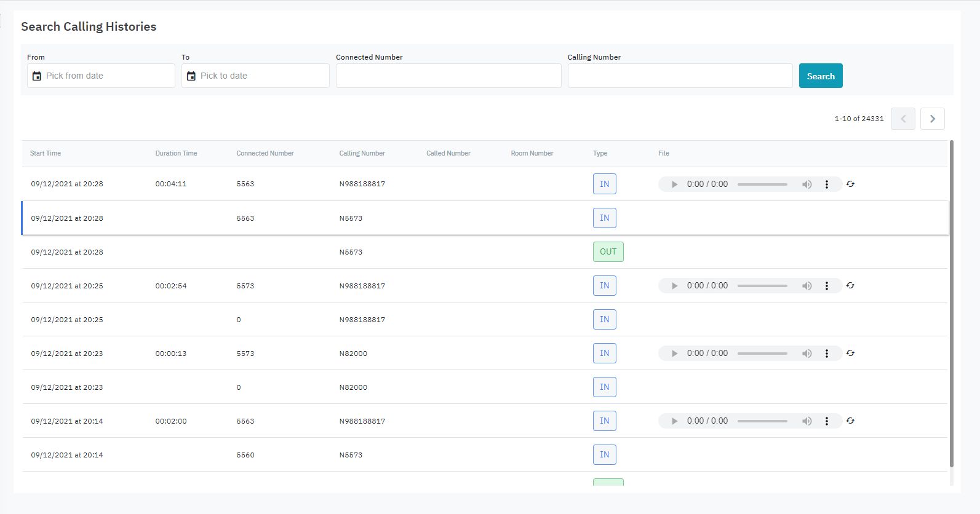Reload the first row's recording file
980x514 pixels.
tap(850, 184)
